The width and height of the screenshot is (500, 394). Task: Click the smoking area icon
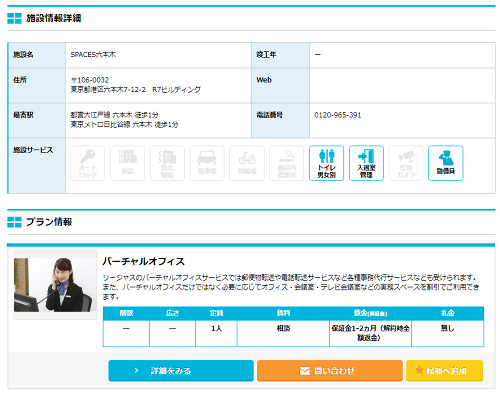pyautogui.click(x=287, y=163)
